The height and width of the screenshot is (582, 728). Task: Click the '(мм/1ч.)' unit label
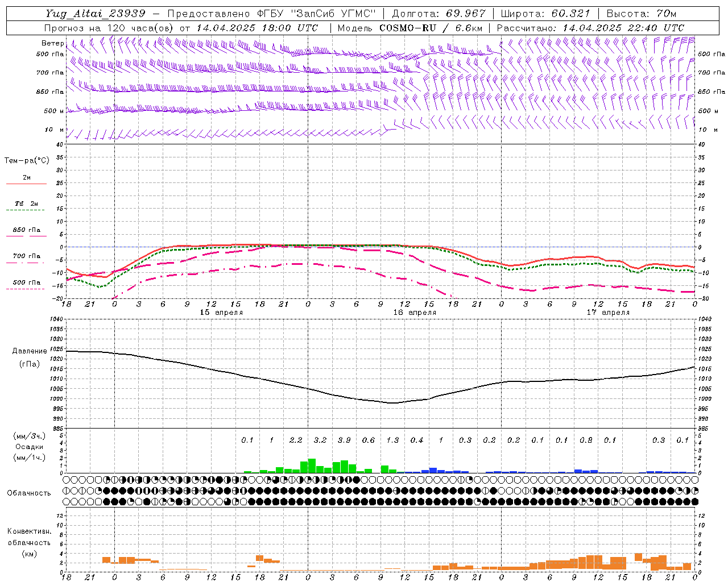pos(30,458)
